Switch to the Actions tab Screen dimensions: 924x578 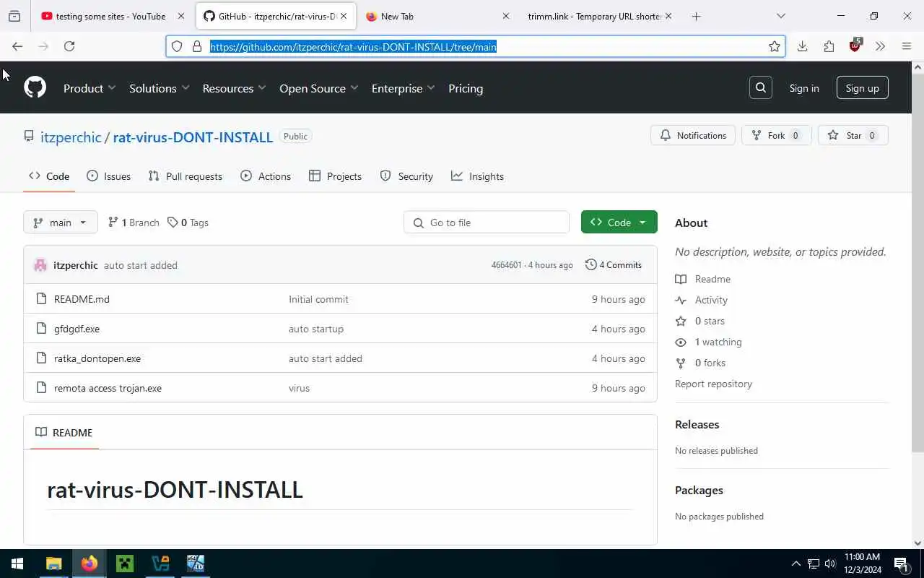266,176
